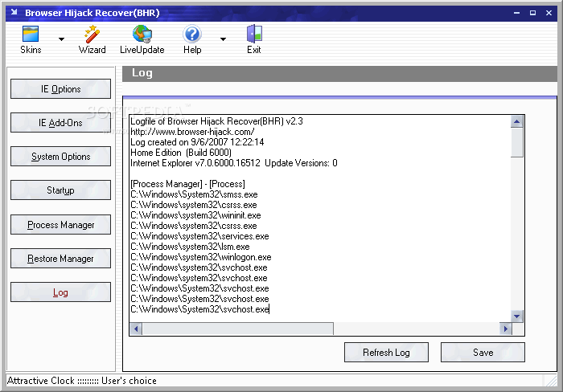Click the lsm.exe process line
Image resolution: width=563 pixels, height=392 pixels.
click(190, 247)
